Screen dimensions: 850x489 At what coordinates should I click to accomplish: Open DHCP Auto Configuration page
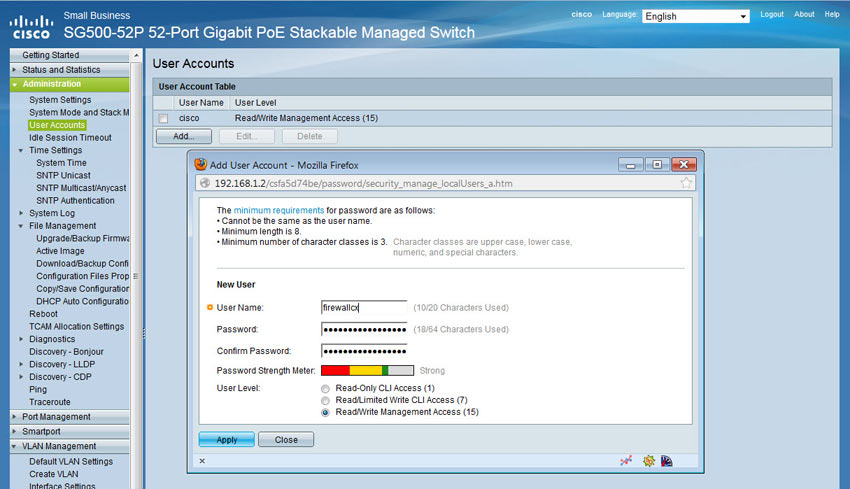click(x=82, y=301)
